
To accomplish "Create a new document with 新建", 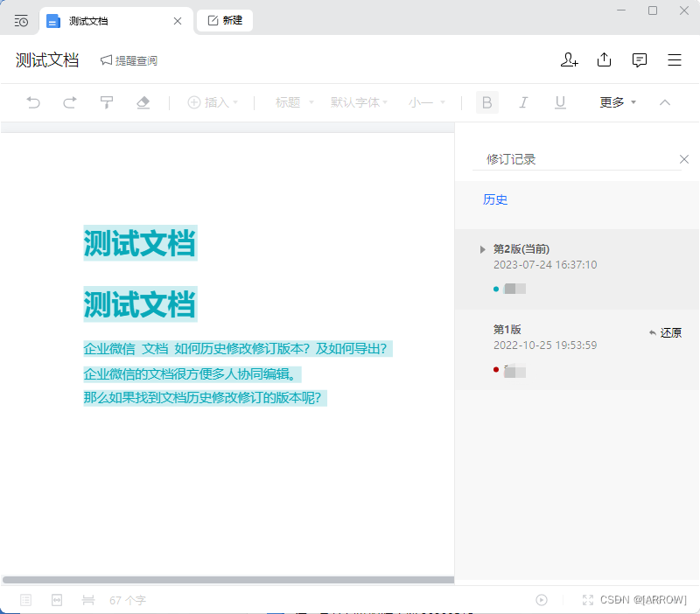I will [x=225, y=20].
